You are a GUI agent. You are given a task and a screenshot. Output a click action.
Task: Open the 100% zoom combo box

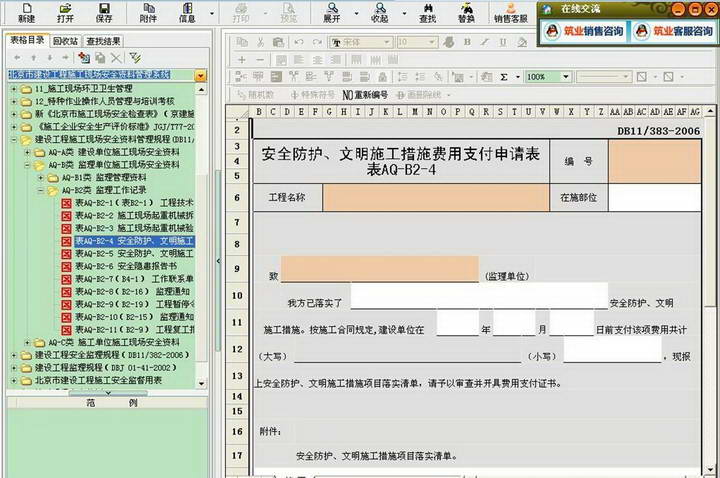coord(548,77)
